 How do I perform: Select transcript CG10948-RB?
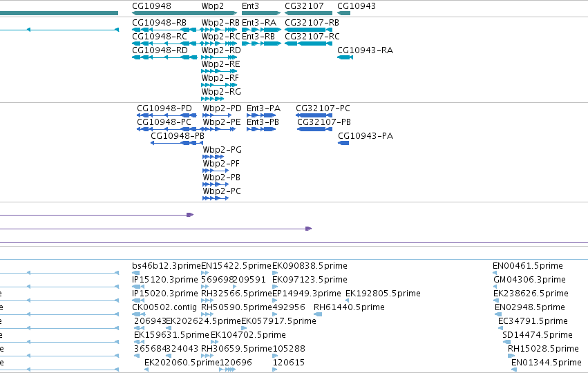(x=159, y=23)
